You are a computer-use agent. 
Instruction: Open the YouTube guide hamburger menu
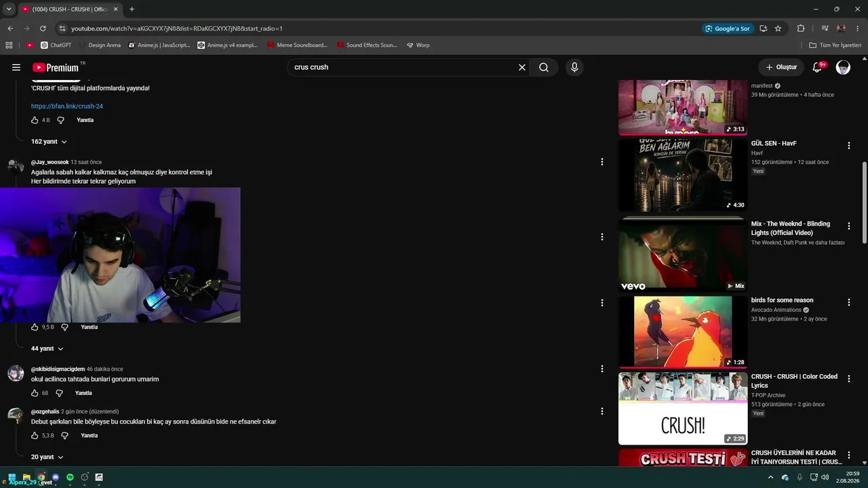(x=16, y=67)
